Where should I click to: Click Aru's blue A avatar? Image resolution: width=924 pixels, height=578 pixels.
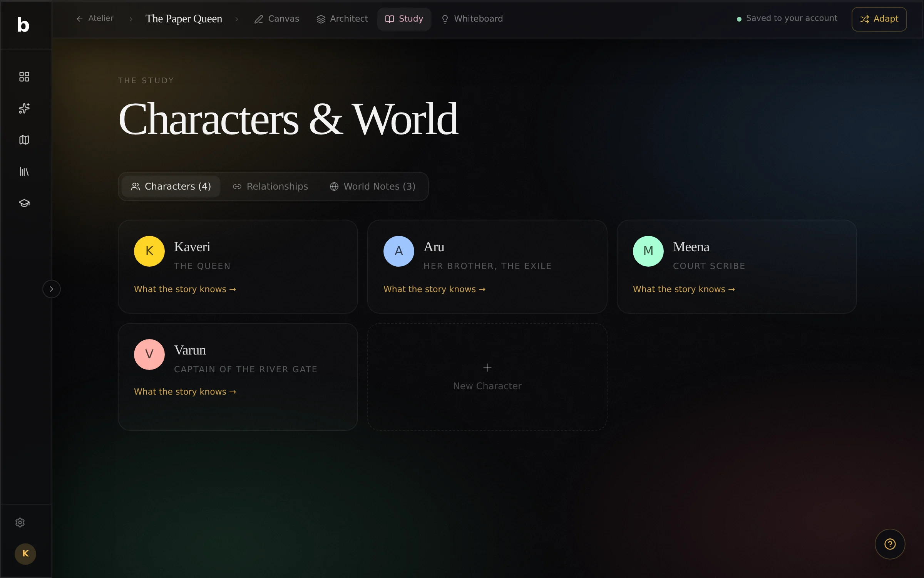pyautogui.click(x=399, y=251)
